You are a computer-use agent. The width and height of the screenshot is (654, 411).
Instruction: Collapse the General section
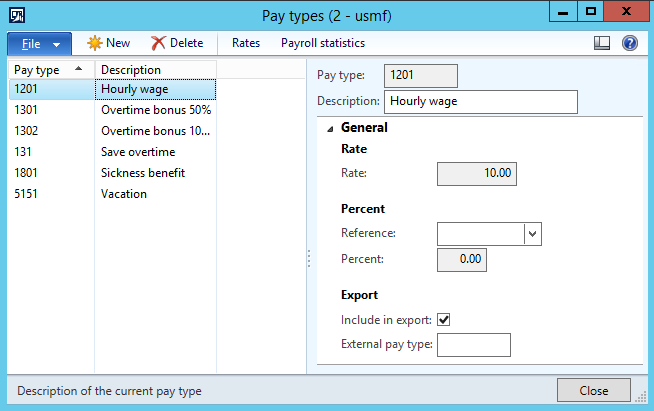(329, 128)
